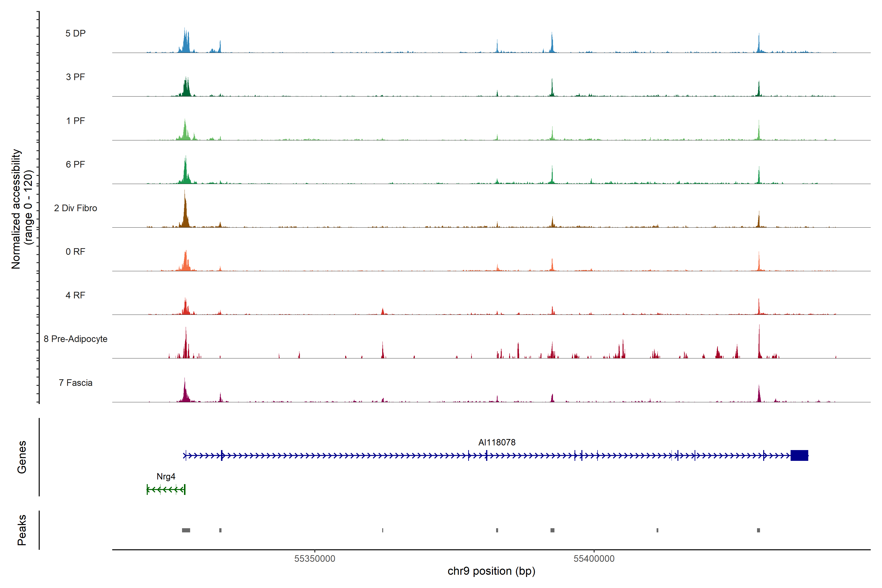Image resolution: width=882 pixels, height=588 pixels.
Task: Click the 55400000 axis tick label
Action: [x=594, y=559]
